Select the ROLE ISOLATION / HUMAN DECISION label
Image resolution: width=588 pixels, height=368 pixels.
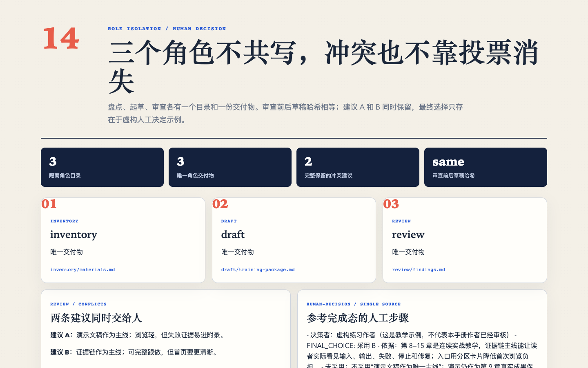tap(167, 29)
